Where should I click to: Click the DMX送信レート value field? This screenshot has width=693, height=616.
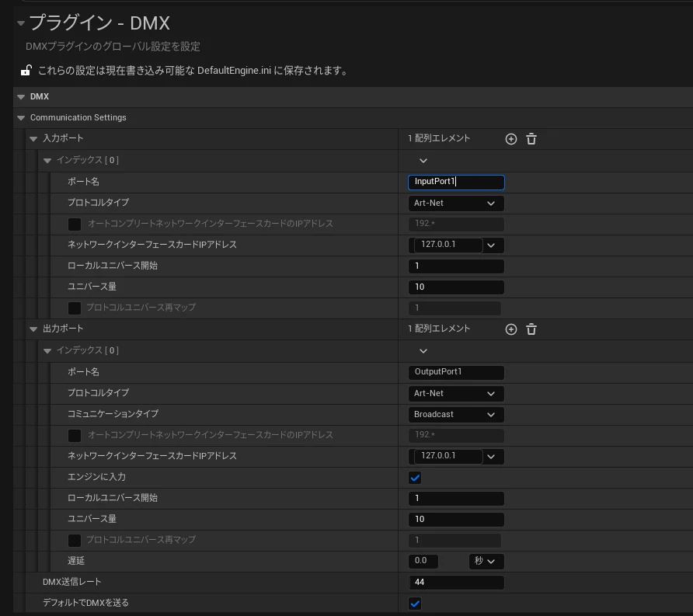tap(456, 583)
